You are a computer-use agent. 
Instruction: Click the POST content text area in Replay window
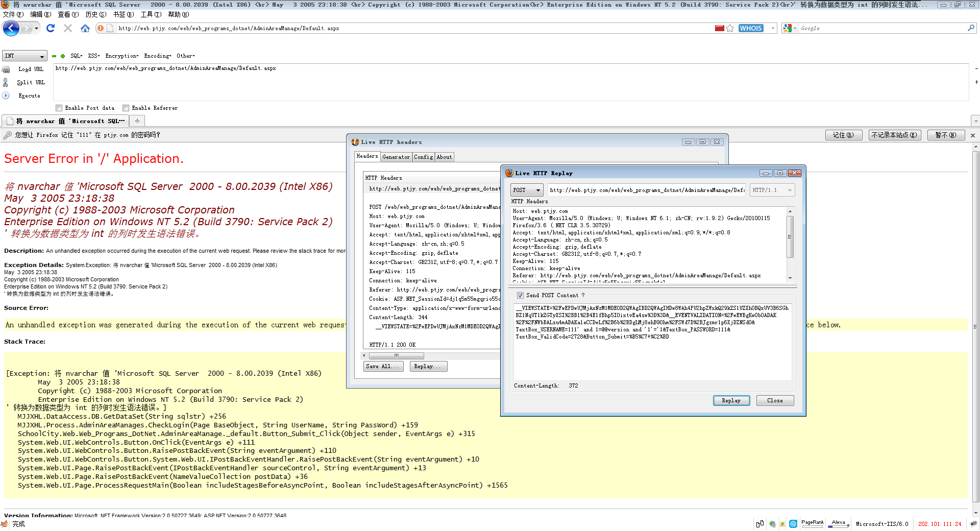click(653, 342)
